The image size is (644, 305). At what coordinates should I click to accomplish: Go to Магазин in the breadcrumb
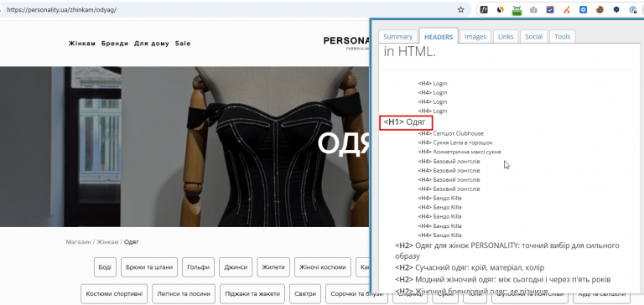79,242
